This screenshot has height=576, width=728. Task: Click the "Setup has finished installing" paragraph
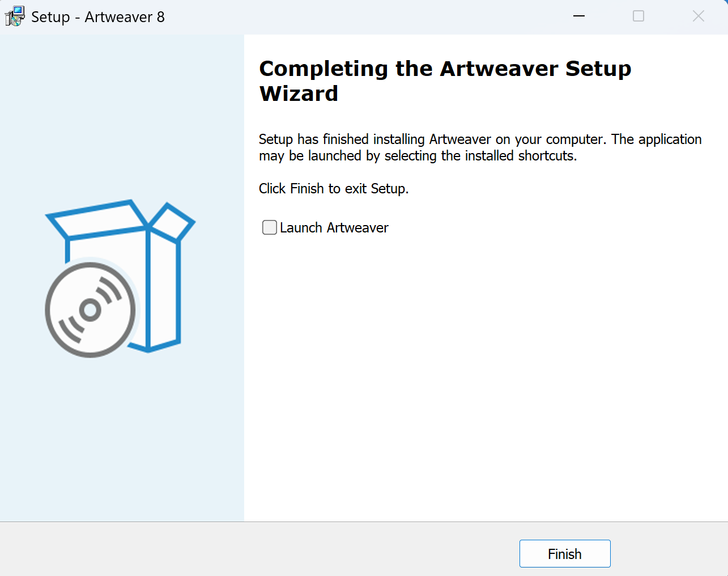[480, 147]
